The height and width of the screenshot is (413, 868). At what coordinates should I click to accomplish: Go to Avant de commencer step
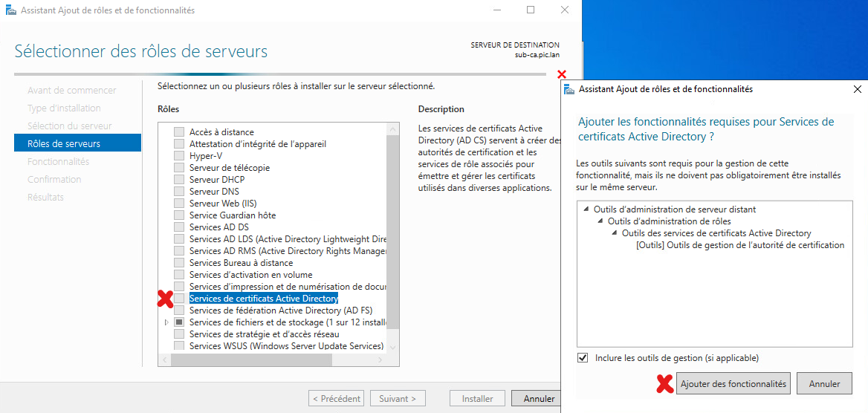click(x=71, y=90)
